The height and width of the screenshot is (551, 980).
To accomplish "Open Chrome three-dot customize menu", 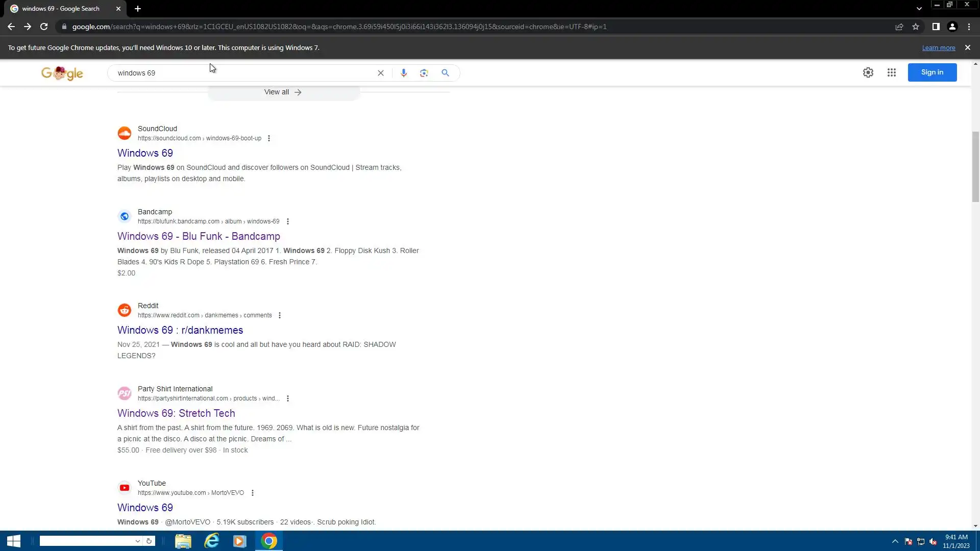I will point(969,27).
